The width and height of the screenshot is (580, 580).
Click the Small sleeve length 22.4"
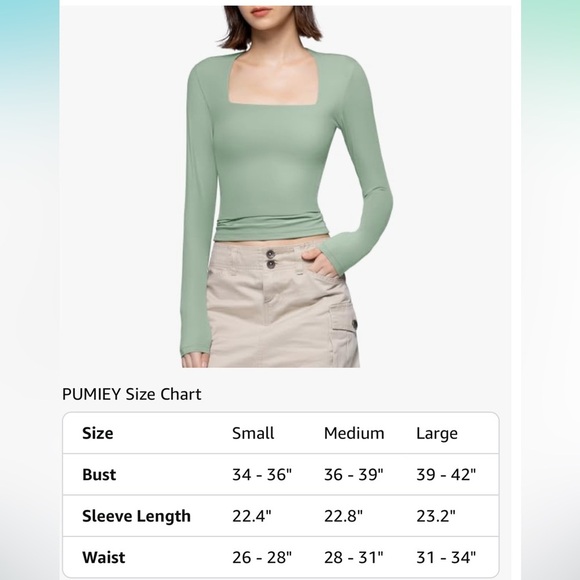pos(252,516)
